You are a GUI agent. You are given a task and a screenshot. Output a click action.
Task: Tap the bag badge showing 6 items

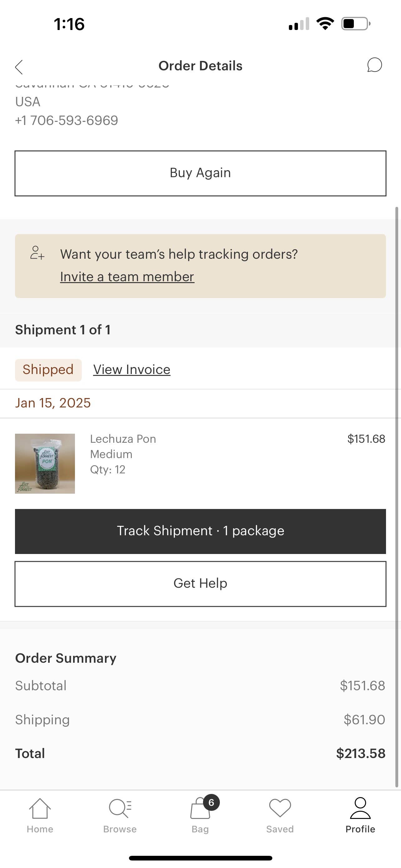pyautogui.click(x=211, y=802)
